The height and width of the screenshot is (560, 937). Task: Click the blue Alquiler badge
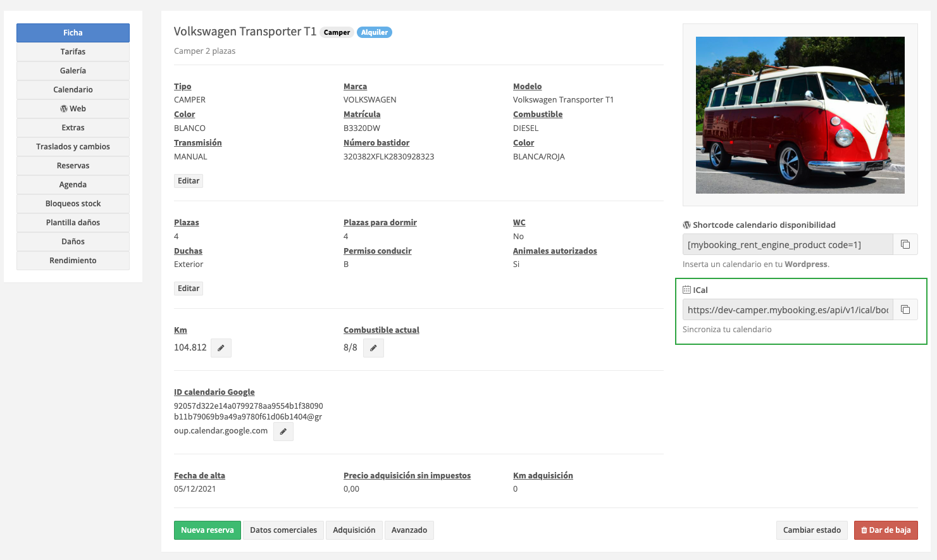tap(375, 32)
